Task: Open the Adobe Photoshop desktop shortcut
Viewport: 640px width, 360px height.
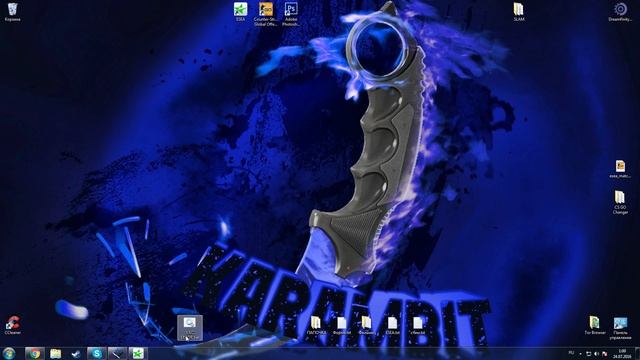Action: 291,14
